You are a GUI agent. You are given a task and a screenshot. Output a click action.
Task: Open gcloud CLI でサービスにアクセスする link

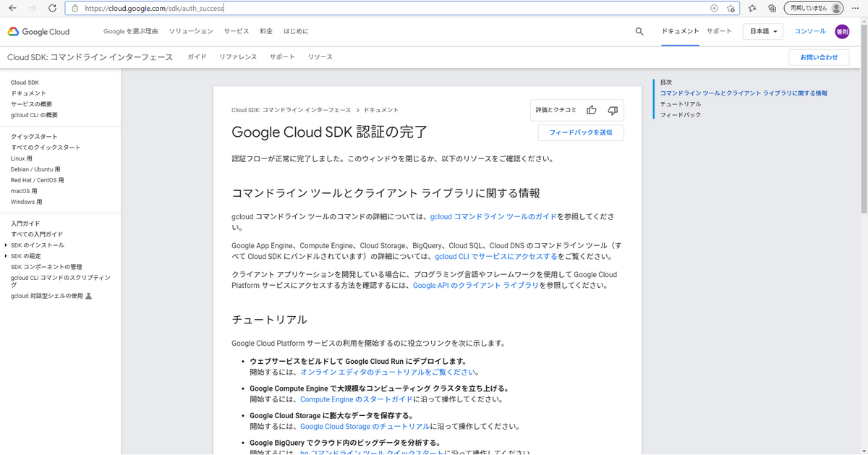[x=496, y=257]
